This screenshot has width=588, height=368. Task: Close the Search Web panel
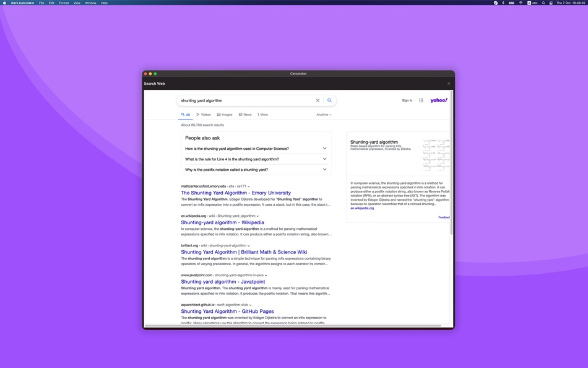(x=449, y=84)
